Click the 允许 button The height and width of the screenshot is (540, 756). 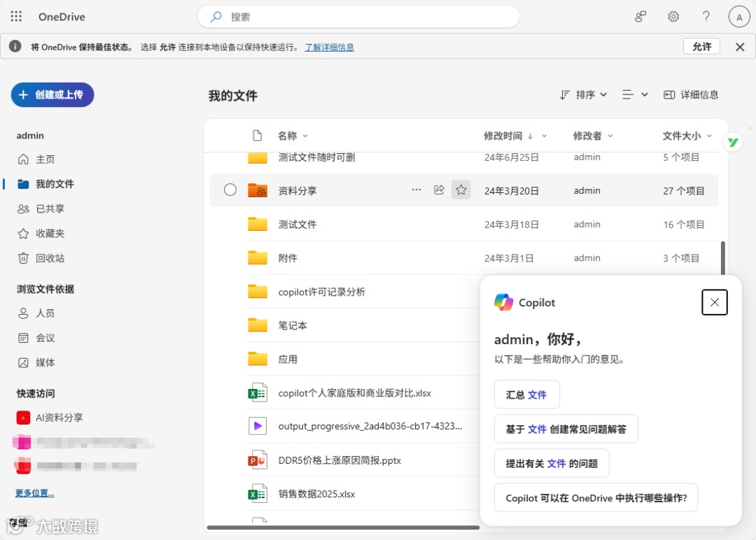point(701,46)
